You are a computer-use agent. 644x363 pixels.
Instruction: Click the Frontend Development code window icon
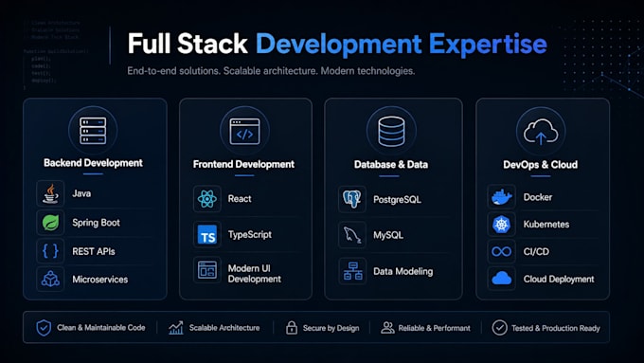click(244, 132)
